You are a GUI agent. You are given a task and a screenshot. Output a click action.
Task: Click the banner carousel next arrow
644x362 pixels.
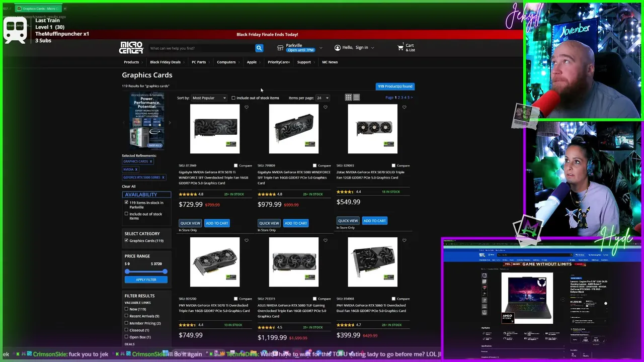pyautogui.click(x=170, y=123)
